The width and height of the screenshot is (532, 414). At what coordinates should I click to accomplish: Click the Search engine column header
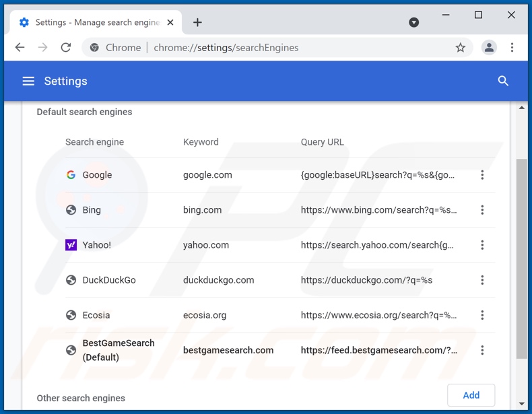coord(94,142)
